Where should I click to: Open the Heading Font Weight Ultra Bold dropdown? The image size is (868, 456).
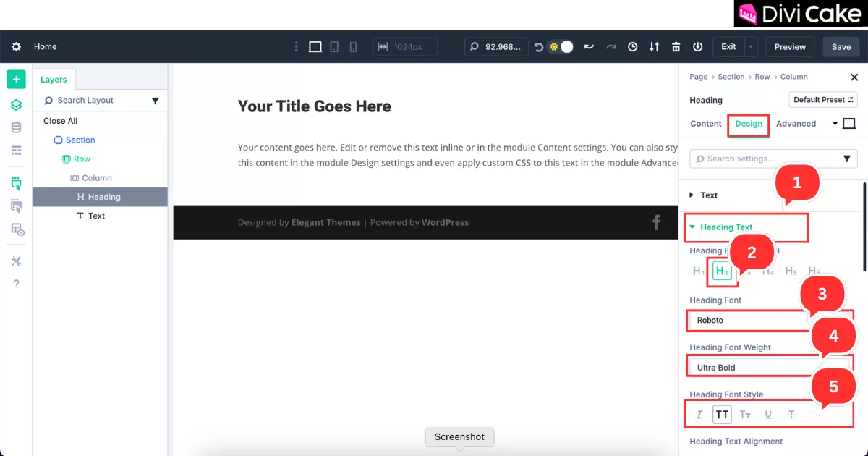770,367
